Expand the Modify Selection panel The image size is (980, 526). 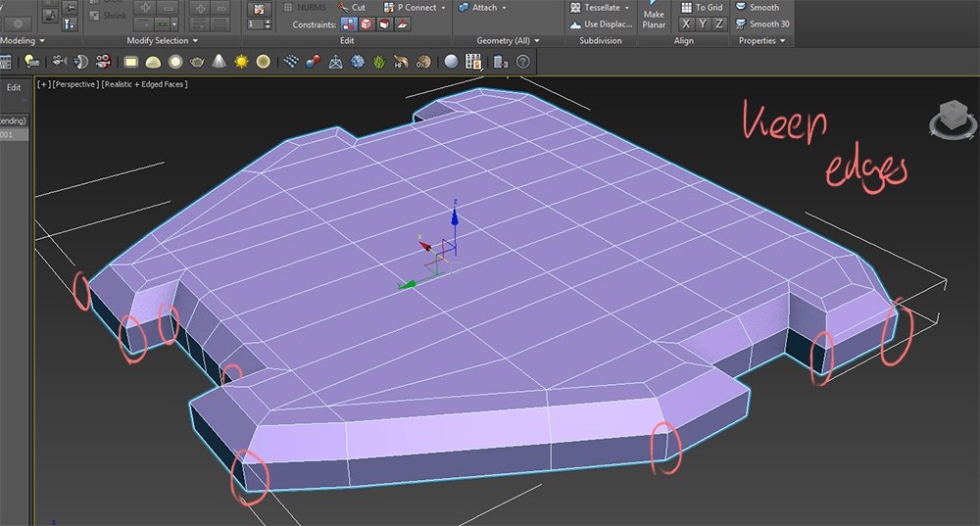[x=163, y=40]
